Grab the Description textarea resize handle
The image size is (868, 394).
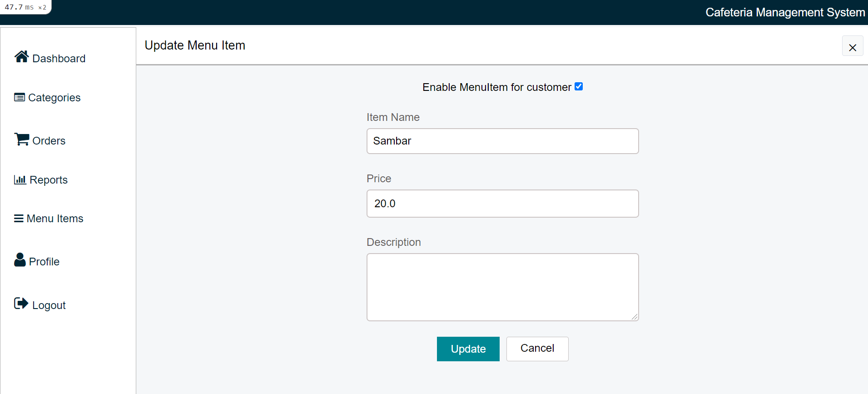(x=635, y=317)
